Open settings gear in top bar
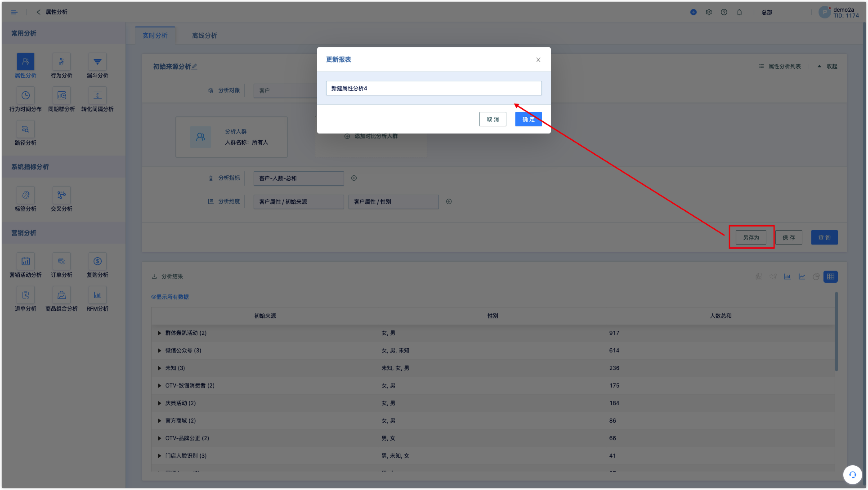 [709, 12]
